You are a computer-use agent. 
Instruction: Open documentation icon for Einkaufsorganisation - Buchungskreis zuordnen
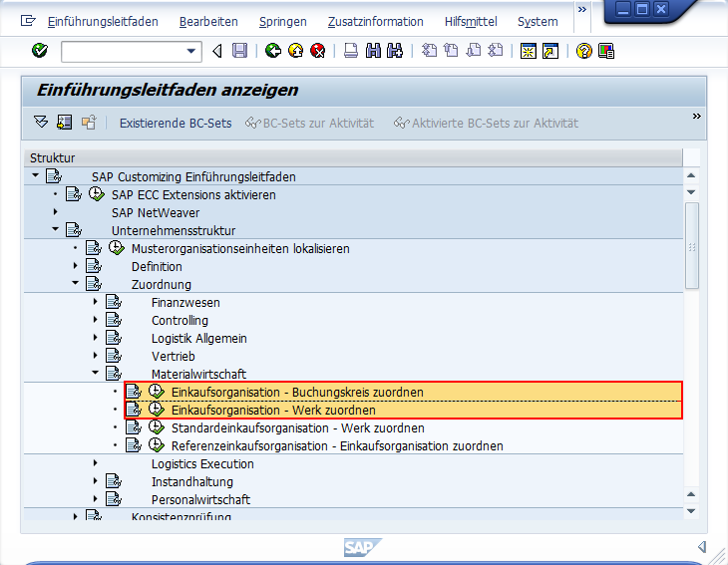tap(134, 392)
